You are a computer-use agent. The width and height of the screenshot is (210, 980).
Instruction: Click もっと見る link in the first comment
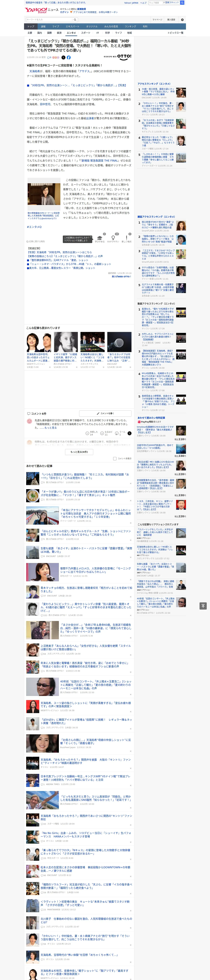50,428
